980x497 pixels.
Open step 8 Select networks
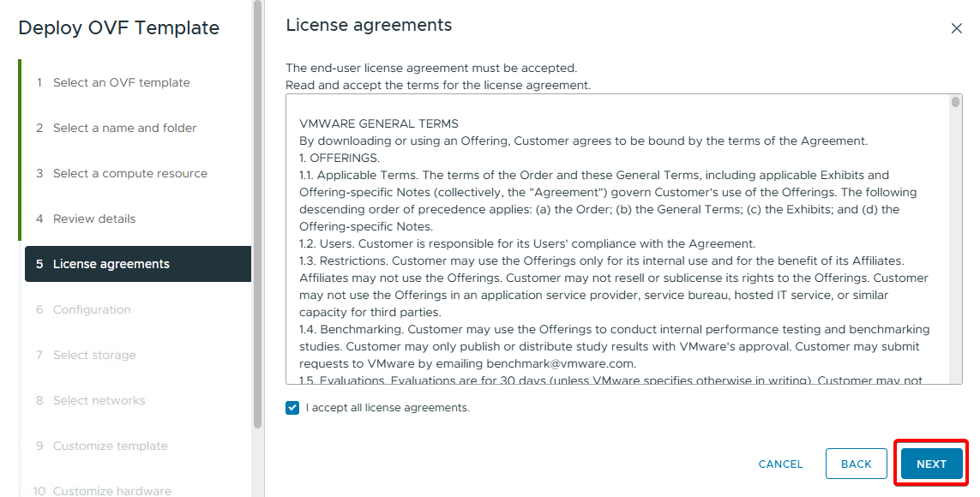[x=99, y=400]
